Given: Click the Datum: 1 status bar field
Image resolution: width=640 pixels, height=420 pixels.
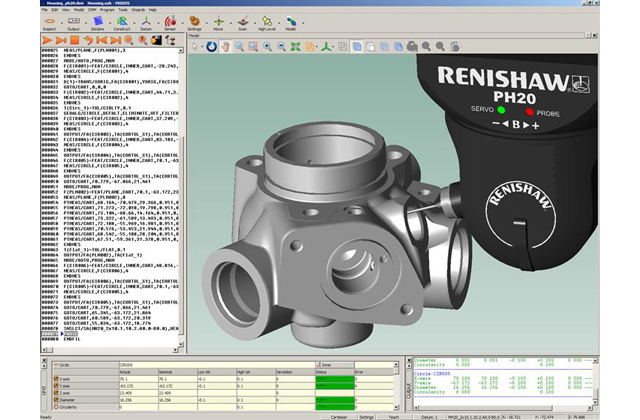Looking at the screenshot, I should point(429,417).
